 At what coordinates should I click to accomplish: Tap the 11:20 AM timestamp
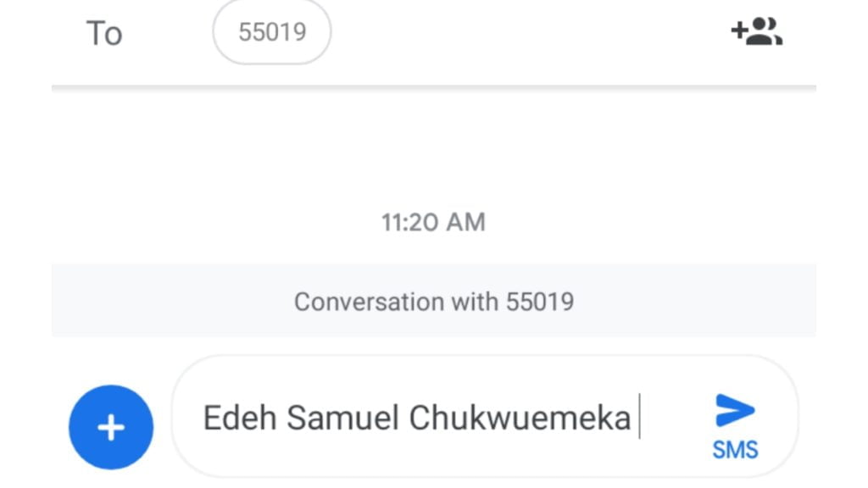tap(433, 223)
